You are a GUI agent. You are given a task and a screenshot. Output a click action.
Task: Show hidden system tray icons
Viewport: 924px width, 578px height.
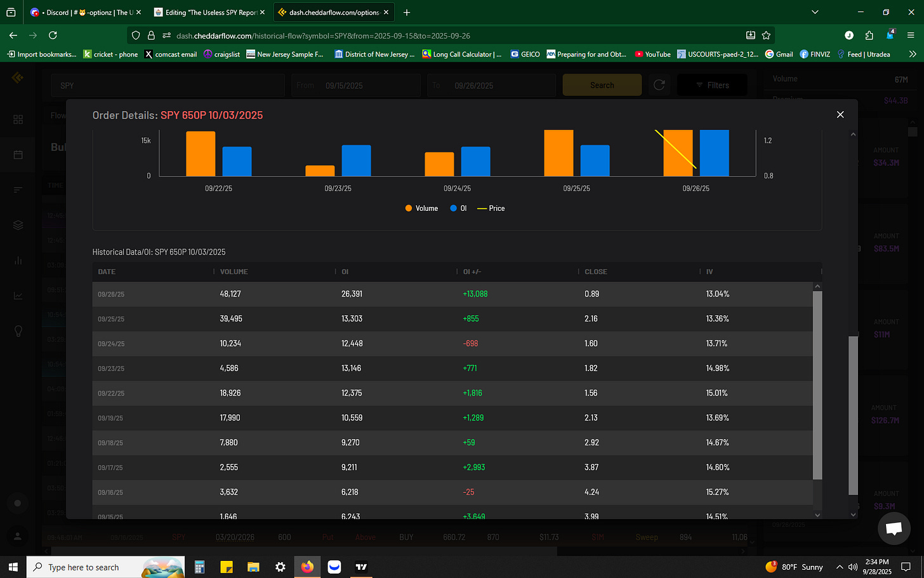tap(840, 567)
